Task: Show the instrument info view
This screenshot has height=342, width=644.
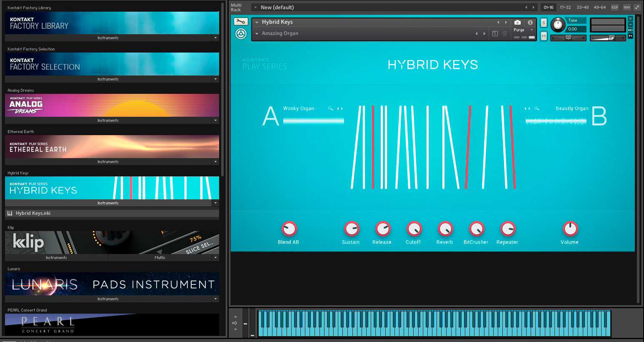Action: [x=530, y=23]
